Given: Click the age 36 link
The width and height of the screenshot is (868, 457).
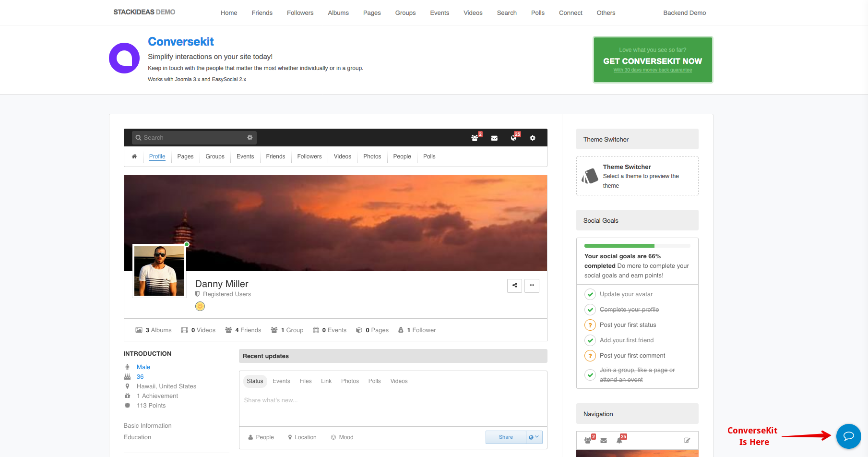Looking at the screenshot, I should 140,377.
